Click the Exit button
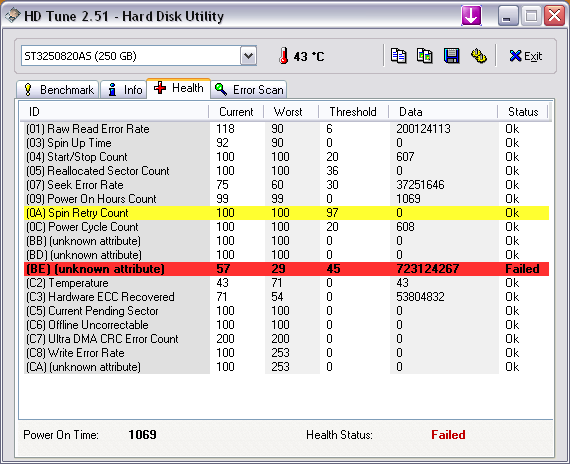The image size is (570, 464). tap(526, 56)
